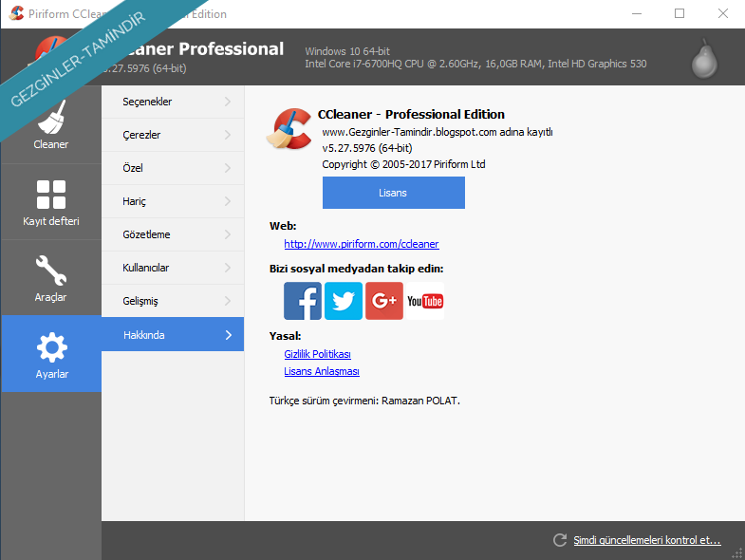Click the translator credit Ramazan POLAT text
Viewport: 745px width, 560px height.
364,401
